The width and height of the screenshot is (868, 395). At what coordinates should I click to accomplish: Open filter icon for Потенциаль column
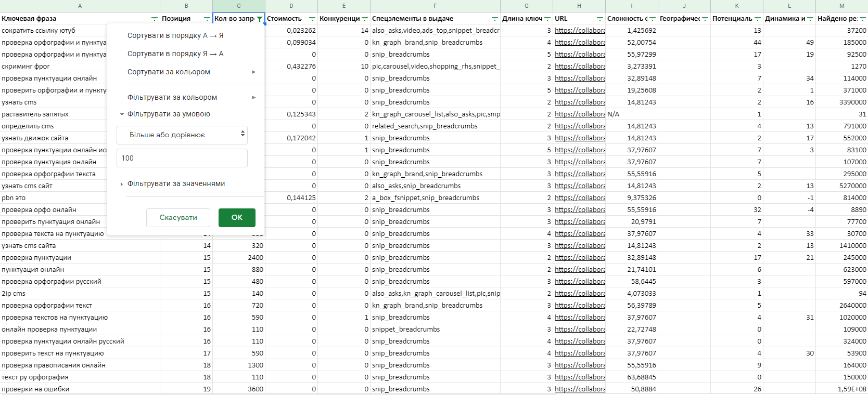click(758, 19)
